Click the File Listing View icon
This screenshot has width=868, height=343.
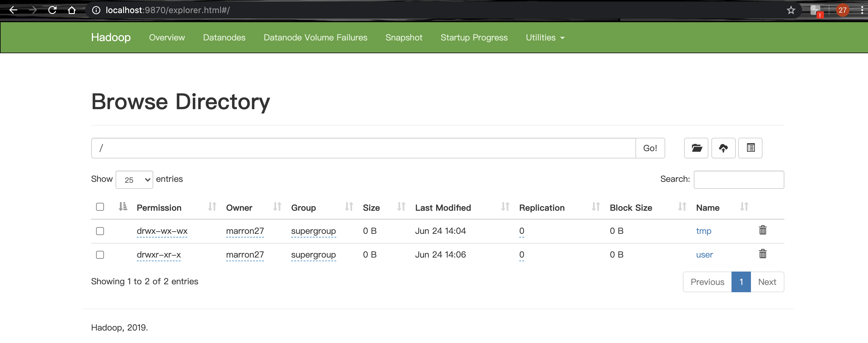(751, 148)
